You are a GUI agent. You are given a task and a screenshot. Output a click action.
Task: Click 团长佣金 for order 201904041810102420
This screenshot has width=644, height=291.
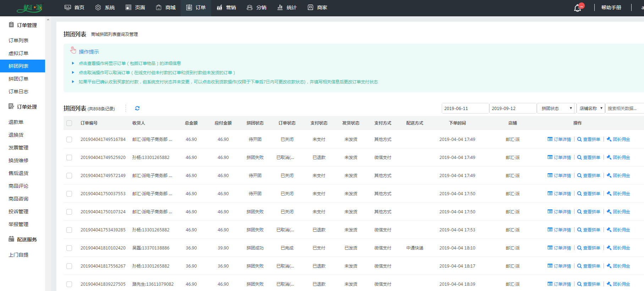pos(618,248)
